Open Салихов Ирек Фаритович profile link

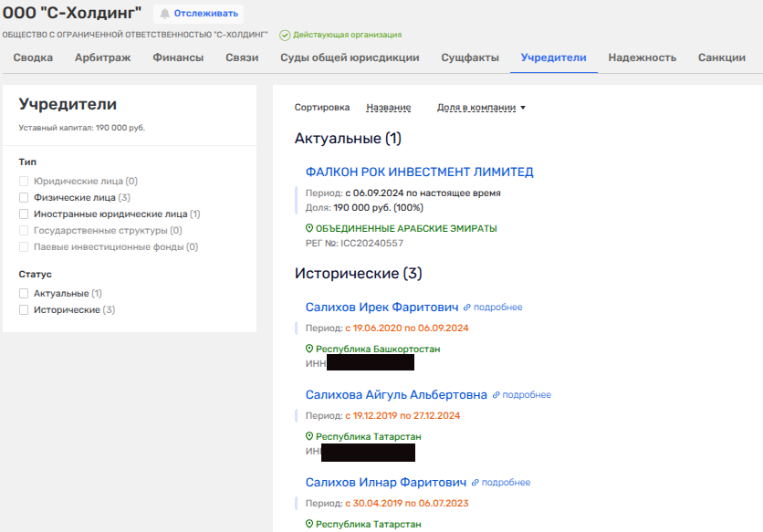coord(381,308)
